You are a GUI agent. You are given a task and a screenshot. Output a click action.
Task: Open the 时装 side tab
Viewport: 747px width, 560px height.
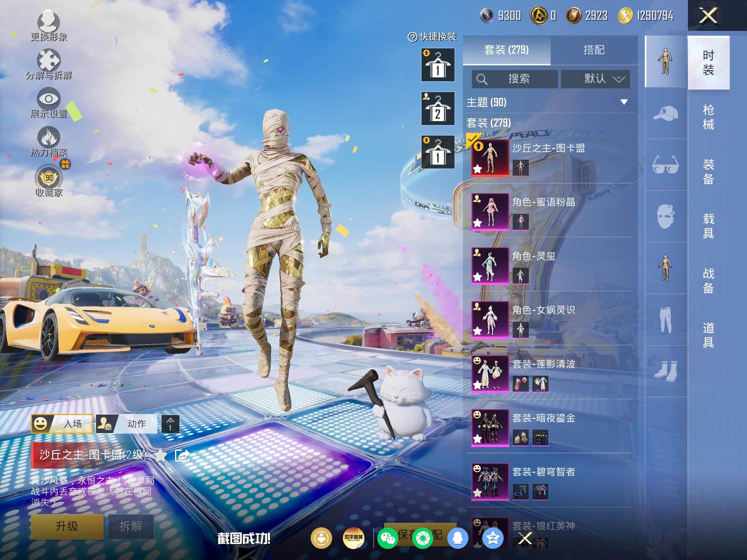tap(708, 63)
